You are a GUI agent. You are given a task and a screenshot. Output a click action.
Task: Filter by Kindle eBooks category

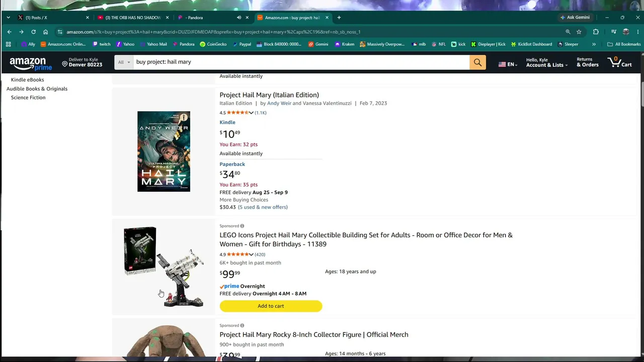[27, 80]
